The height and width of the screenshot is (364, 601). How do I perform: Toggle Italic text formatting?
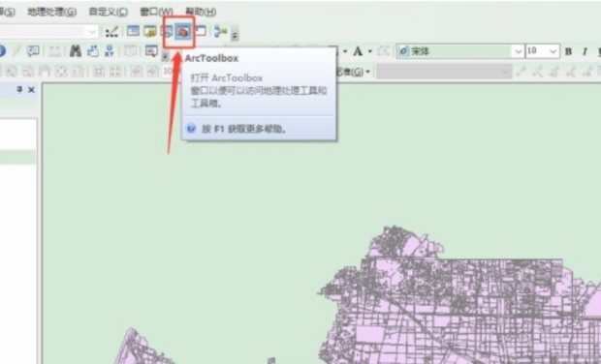[x=585, y=51]
